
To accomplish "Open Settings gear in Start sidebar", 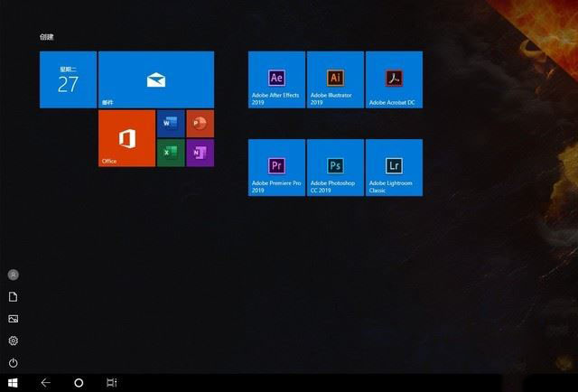I will click(x=14, y=341).
